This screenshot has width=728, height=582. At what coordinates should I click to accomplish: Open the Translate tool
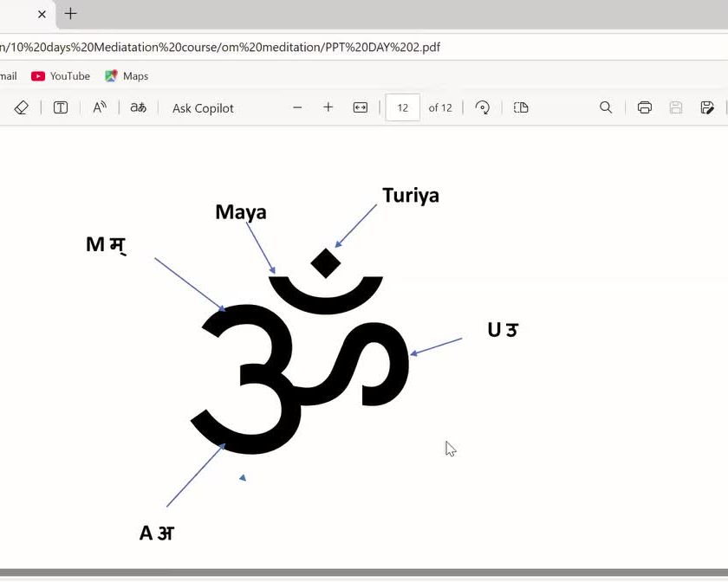coord(138,107)
